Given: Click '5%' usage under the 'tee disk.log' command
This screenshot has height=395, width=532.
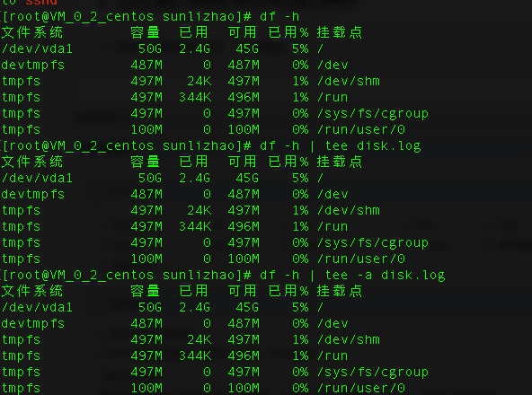Looking at the screenshot, I should click(301, 179).
